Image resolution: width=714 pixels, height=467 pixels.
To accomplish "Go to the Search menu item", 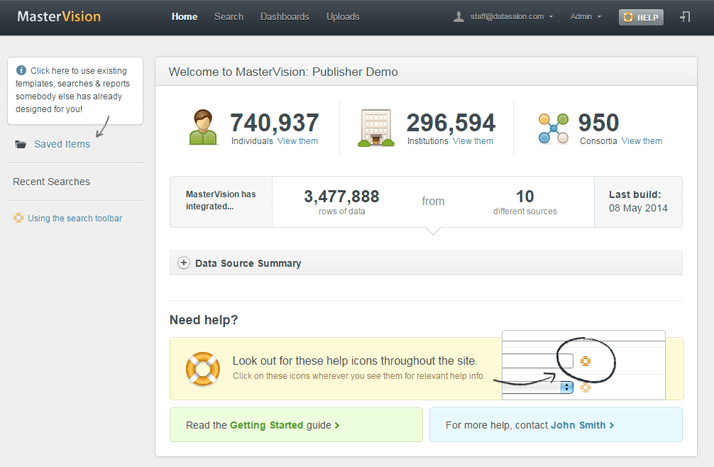I will [x=228, y=17].
